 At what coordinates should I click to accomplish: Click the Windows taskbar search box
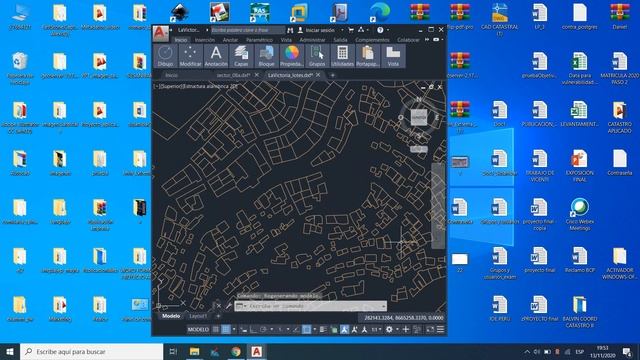(x=91, y=351)
